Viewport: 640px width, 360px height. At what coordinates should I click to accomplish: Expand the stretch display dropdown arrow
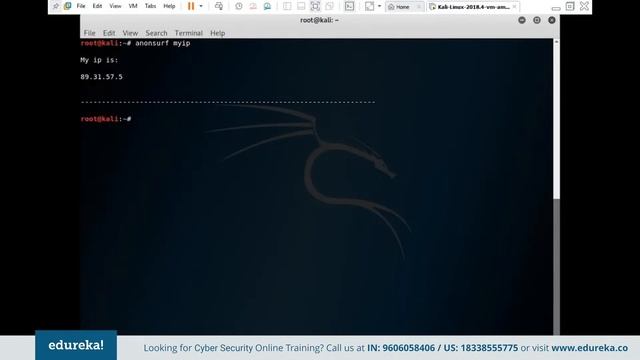coord(379,6)
